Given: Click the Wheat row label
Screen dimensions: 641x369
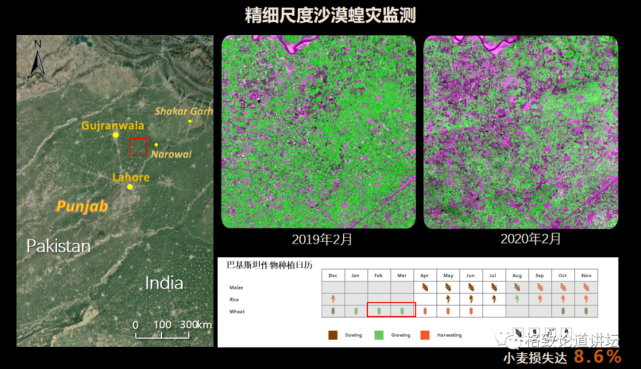Looking at the screenshot, I should (237, 311).
